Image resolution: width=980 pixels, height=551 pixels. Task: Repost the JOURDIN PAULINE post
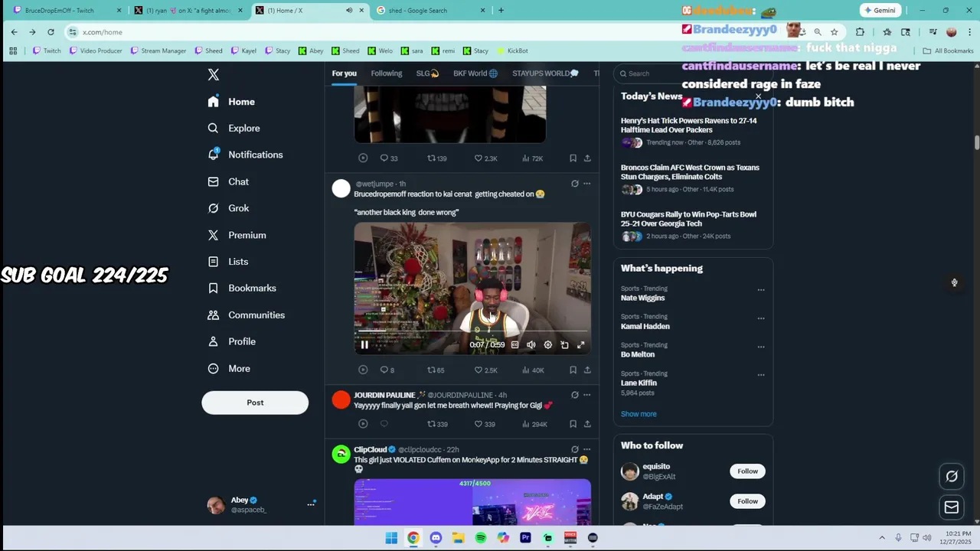point(437,424)
